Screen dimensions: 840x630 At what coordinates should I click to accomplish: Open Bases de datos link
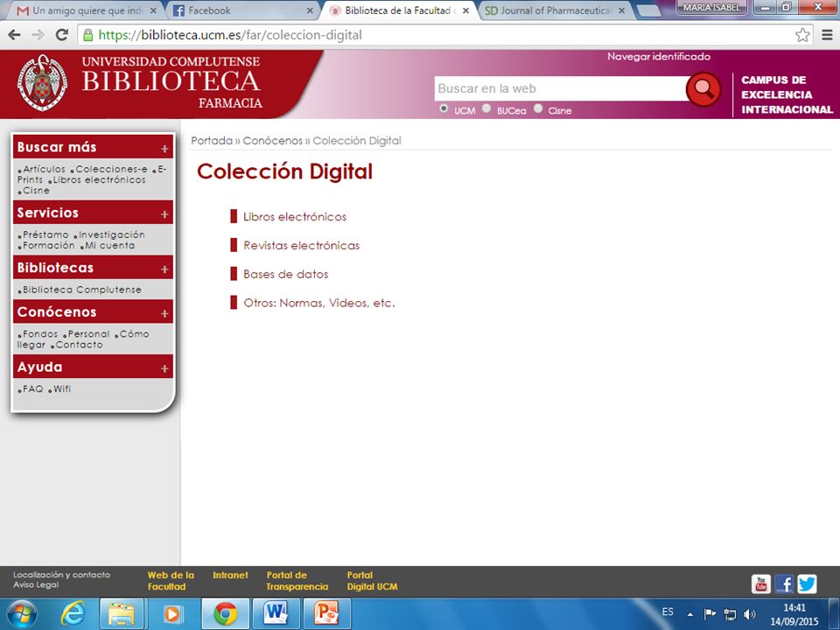(x=285, y=274)
